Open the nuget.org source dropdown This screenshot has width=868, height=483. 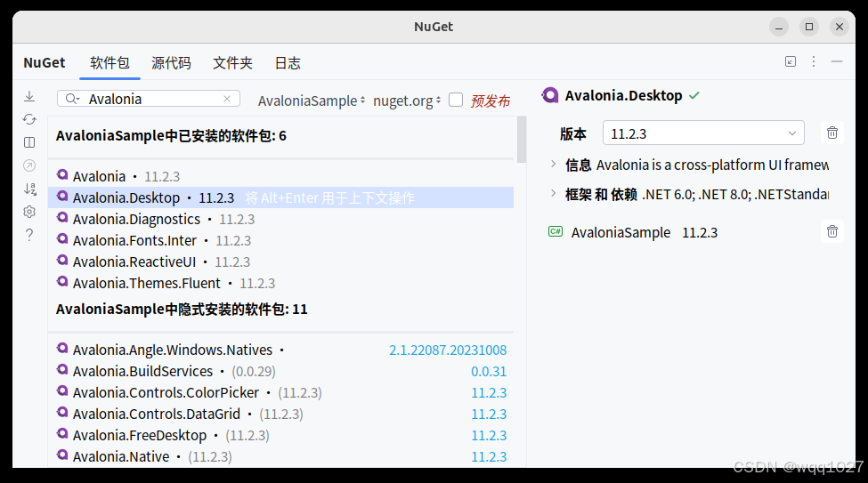point(407,101)
